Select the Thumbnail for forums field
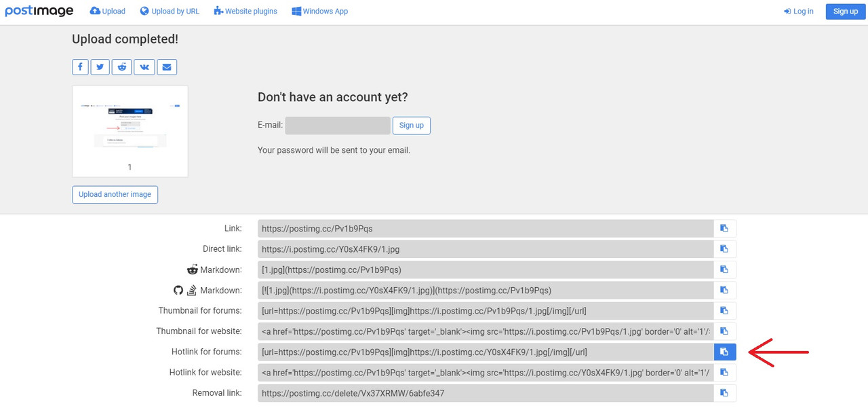868x408 pixels. pos(486,311)
